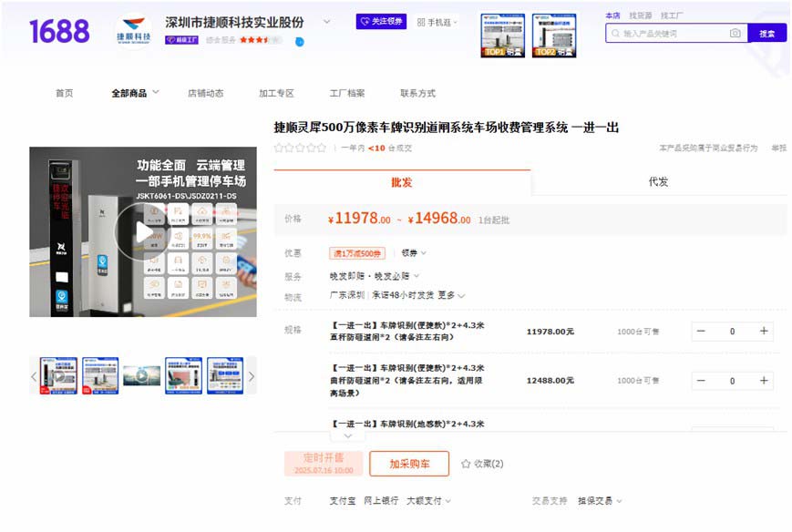Click the 1688 site logo
Viewport: 792px width, 532px height.
coord(59,32)
